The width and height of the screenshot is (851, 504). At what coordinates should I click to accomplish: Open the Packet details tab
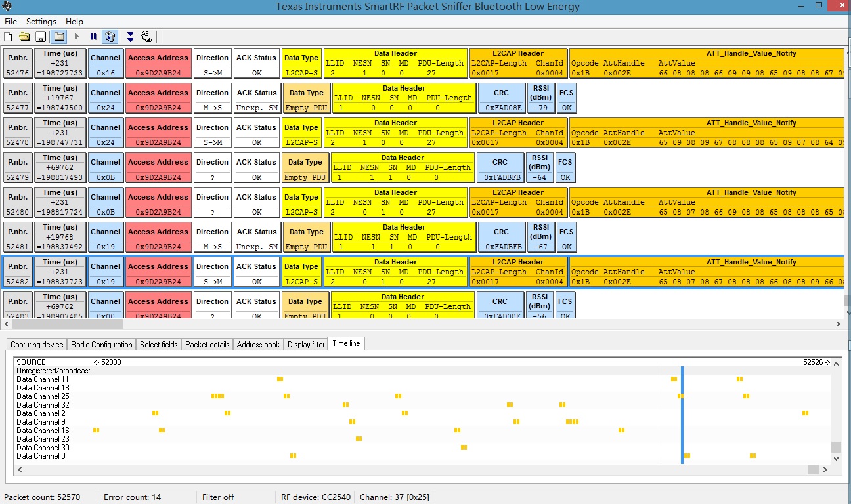pyautogui.click(x=207, y=345)
